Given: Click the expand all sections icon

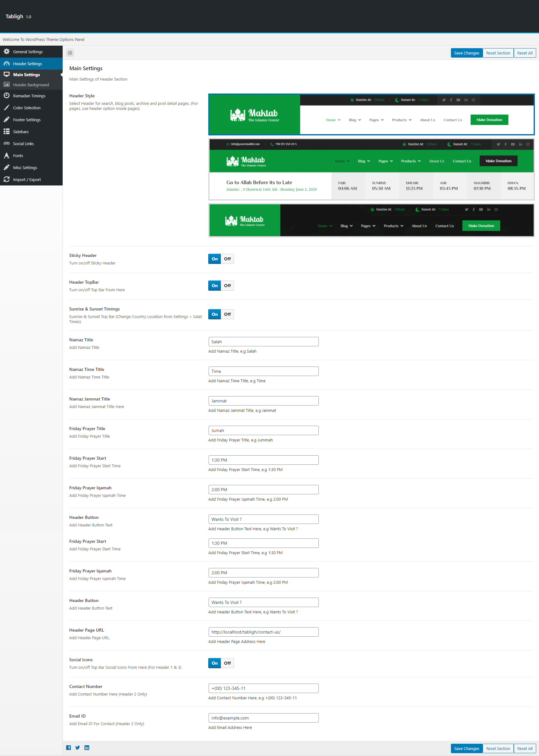Looking at the screenshot, I should (70, 53).
